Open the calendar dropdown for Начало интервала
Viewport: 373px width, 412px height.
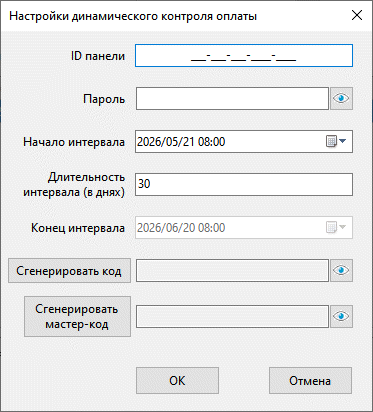point(336,141)
